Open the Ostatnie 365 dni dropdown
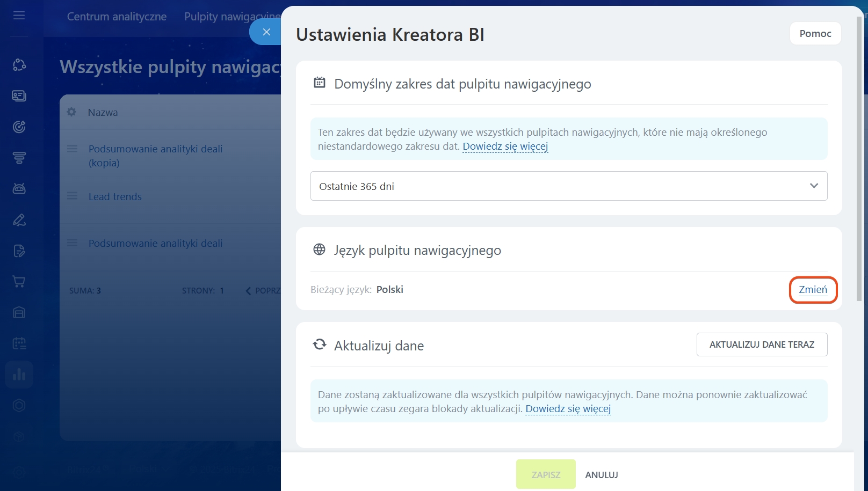The image size is (868, 491). (568, 186)
